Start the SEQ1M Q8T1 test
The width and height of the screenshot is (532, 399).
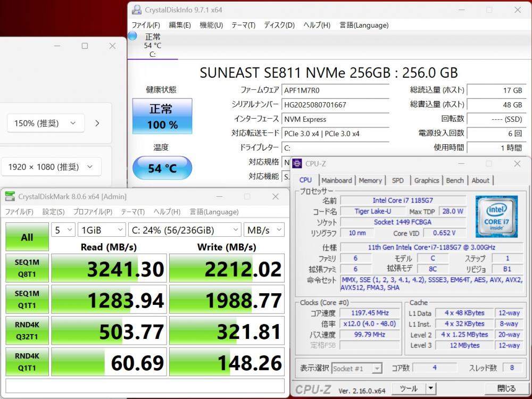[27, 269]
